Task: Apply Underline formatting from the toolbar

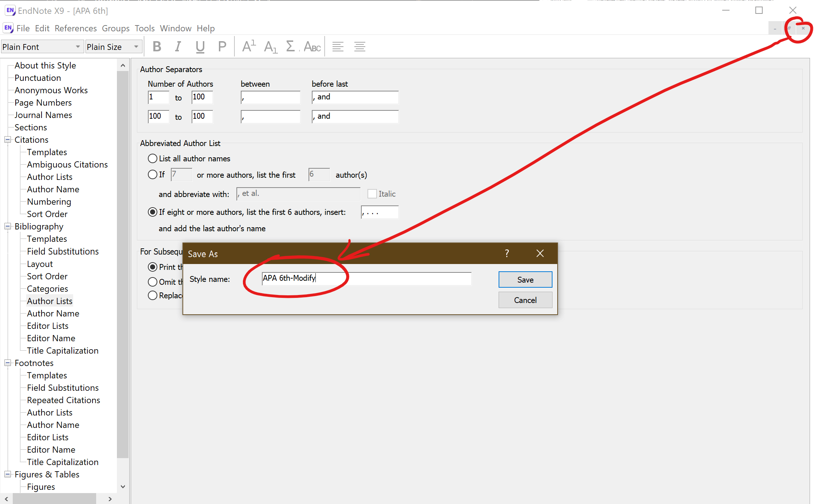Action: (200, 47)
